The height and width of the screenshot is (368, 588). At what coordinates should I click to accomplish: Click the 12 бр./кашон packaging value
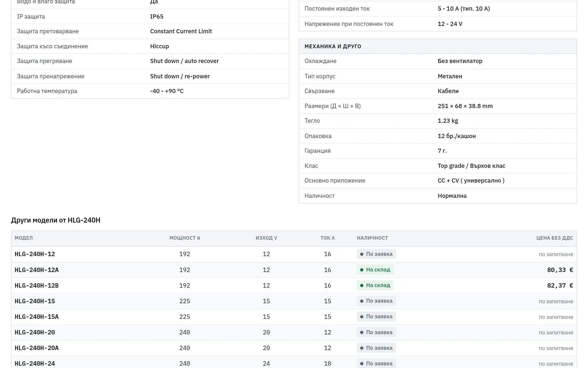click(457, 136)
